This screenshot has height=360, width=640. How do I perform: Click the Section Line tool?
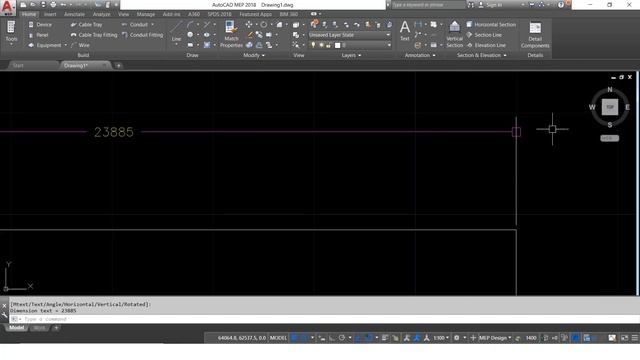484,35
